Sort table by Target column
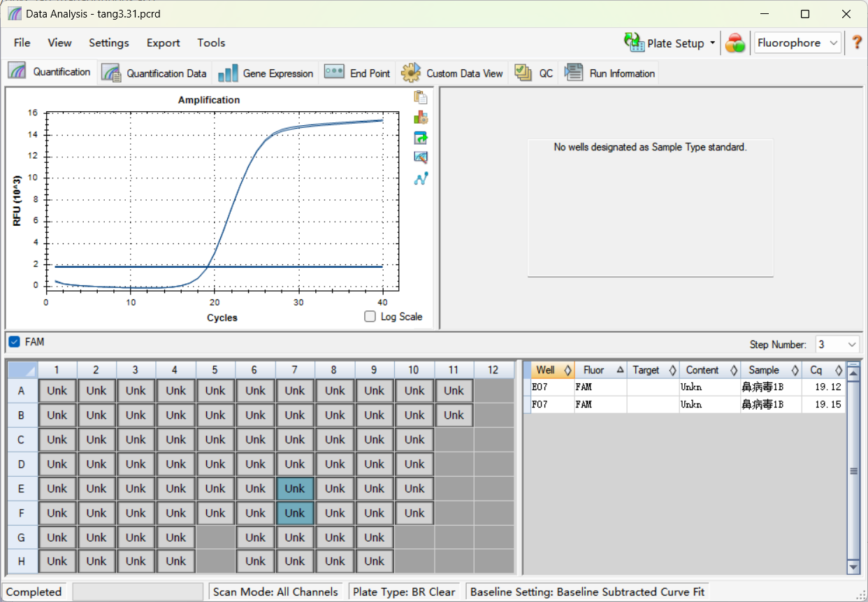 (653, 370)
